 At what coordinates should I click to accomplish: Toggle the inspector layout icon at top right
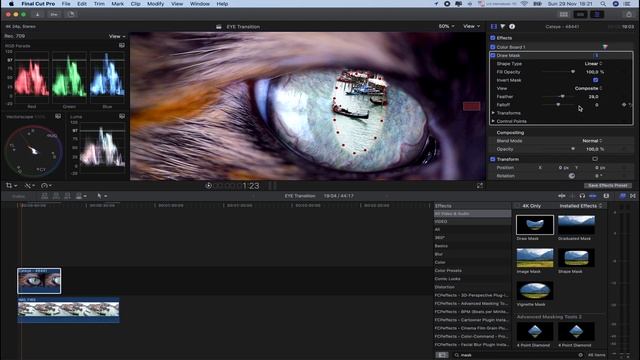click(x=597, y=15)
